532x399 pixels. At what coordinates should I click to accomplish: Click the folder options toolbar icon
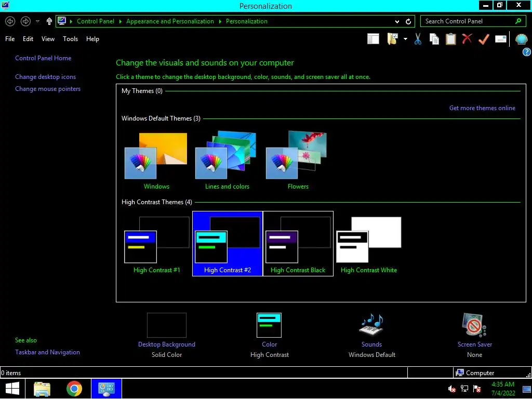pyautogui.click(x=393, y=39)
